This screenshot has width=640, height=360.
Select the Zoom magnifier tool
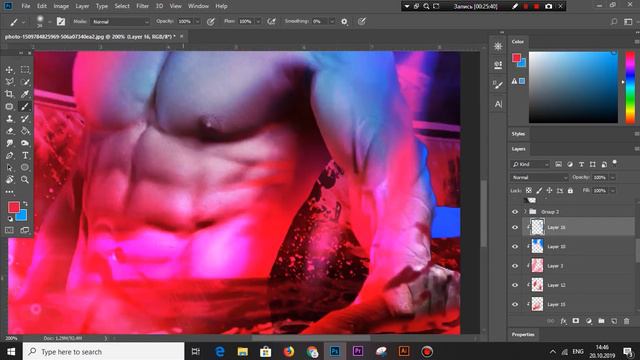point(25,180)
